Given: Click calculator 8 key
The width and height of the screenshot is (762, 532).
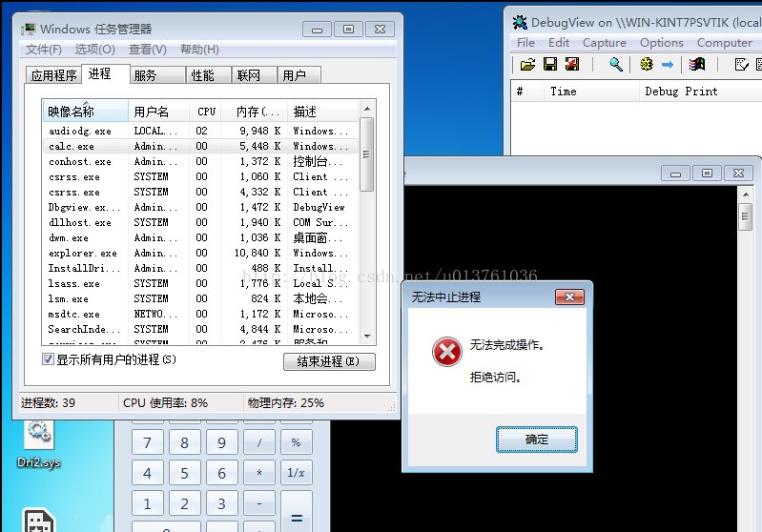Looking at the screenshot, I should click(185, 442).
